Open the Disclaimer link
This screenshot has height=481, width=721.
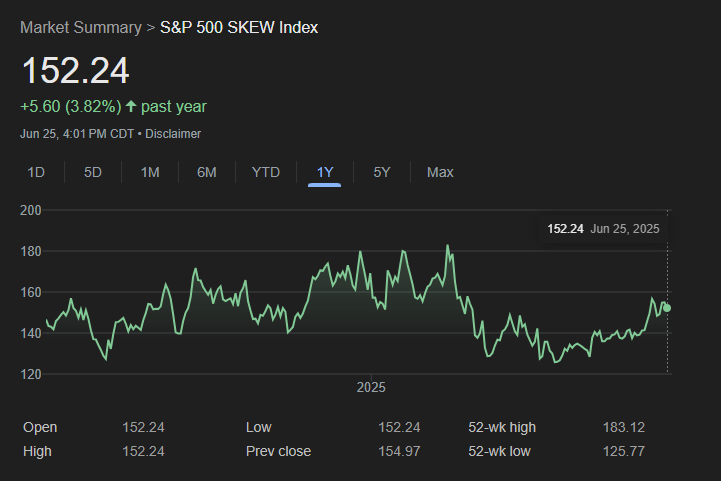coord(173,134)
